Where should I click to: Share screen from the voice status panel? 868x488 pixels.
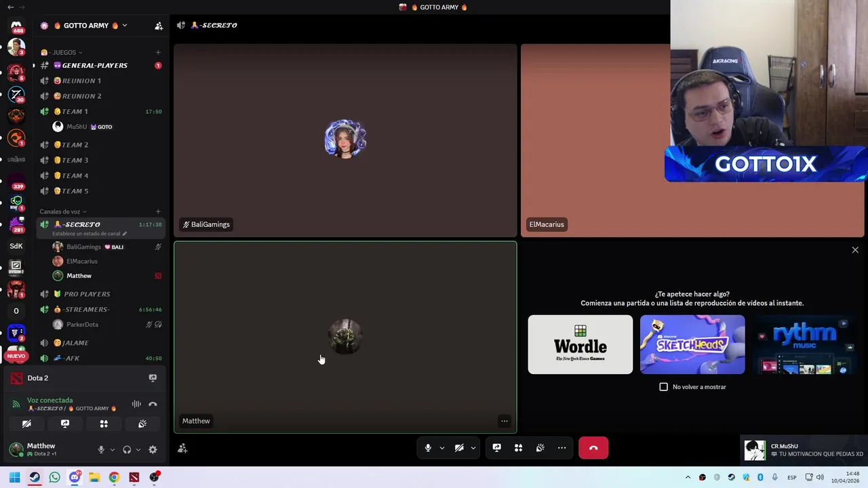pos(65,424)
